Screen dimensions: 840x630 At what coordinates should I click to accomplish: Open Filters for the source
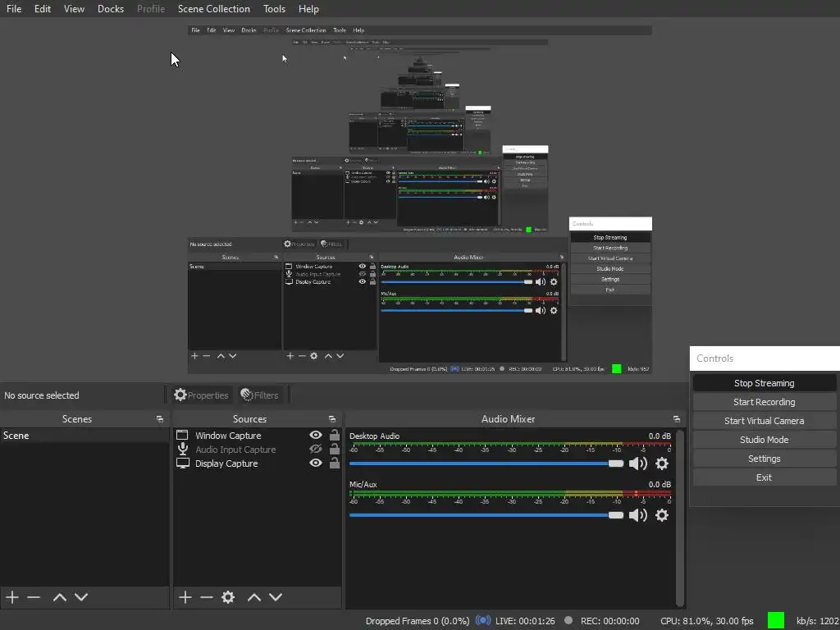coord(260,395)
